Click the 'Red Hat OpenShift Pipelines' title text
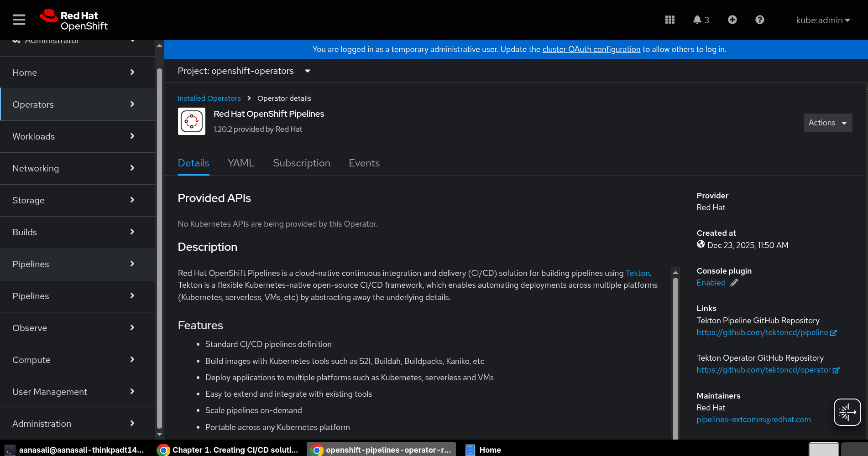 [x=269, y=114]
